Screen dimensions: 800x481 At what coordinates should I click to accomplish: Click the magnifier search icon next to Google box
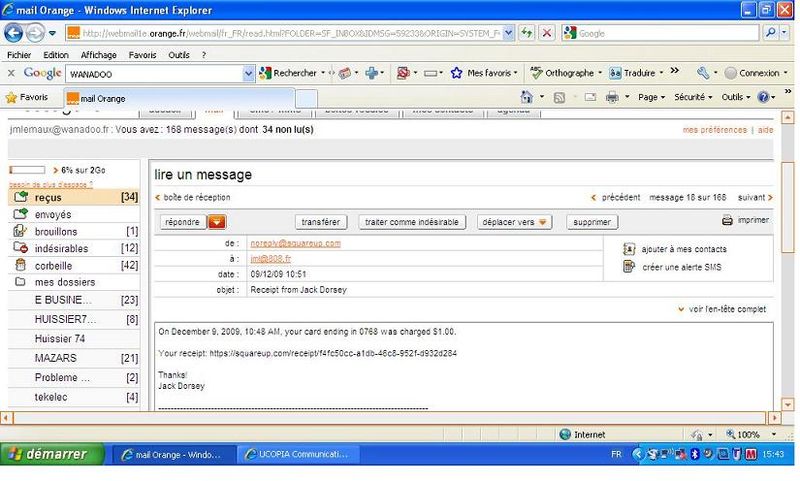pyautogui.click(x=770, y=33)
